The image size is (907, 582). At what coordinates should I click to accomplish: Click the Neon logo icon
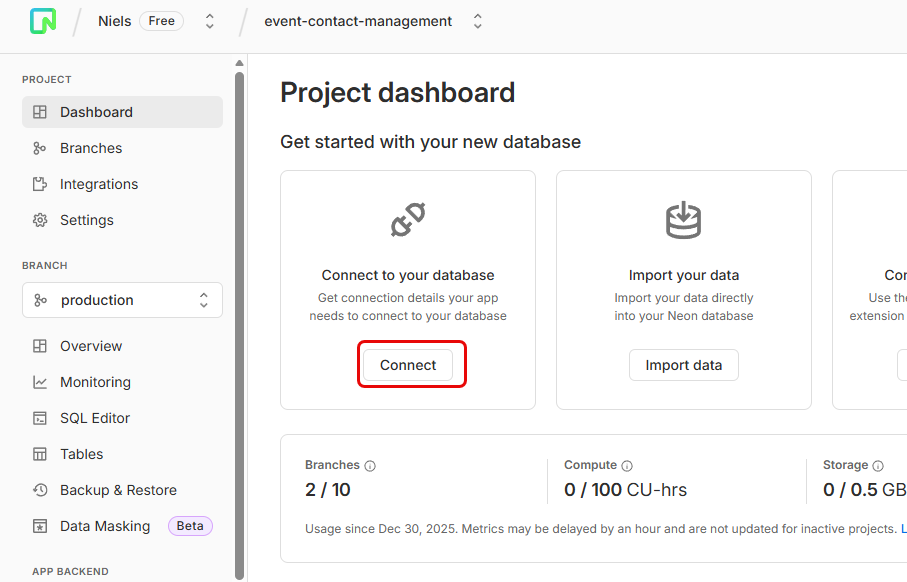[43, 21]
